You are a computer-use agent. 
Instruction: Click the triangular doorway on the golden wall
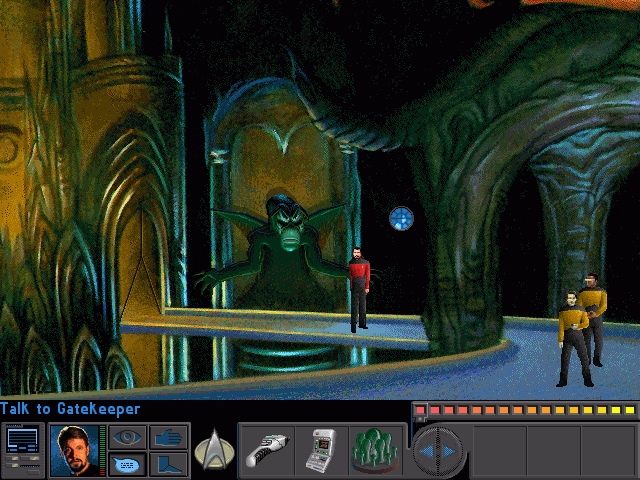point(141,265)
